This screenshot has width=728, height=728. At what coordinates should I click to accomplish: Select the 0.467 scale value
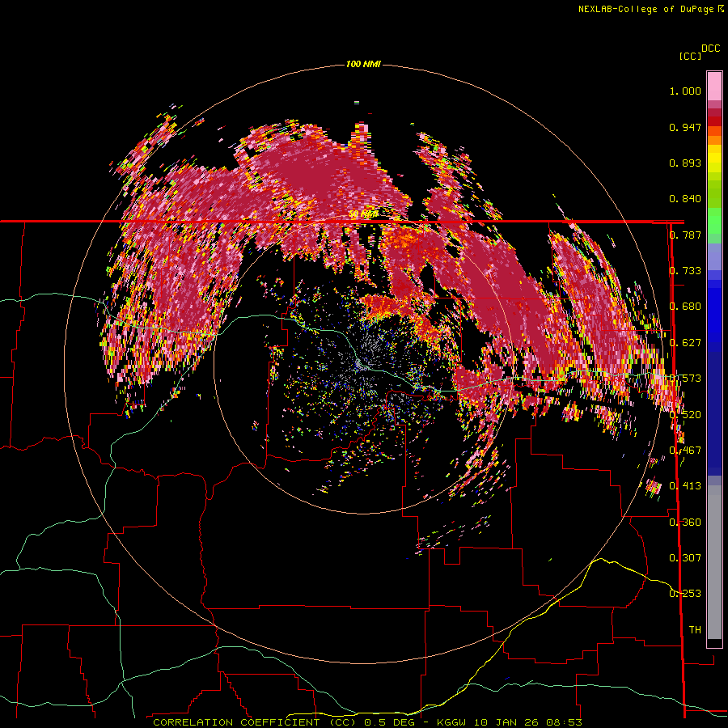click(x=685, y=451)
